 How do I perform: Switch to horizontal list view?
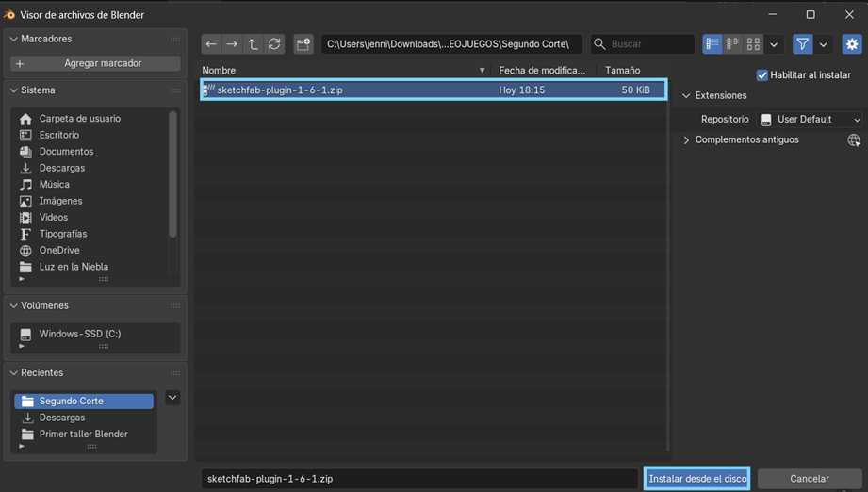pos(733,44)
